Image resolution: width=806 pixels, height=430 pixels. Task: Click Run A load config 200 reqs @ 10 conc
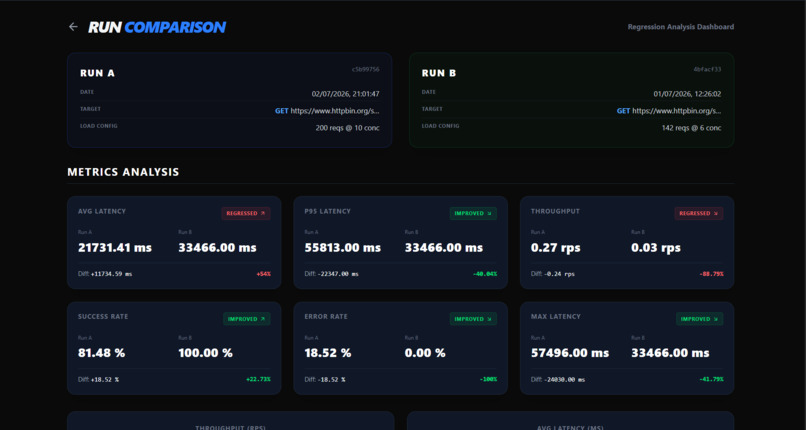347,128
